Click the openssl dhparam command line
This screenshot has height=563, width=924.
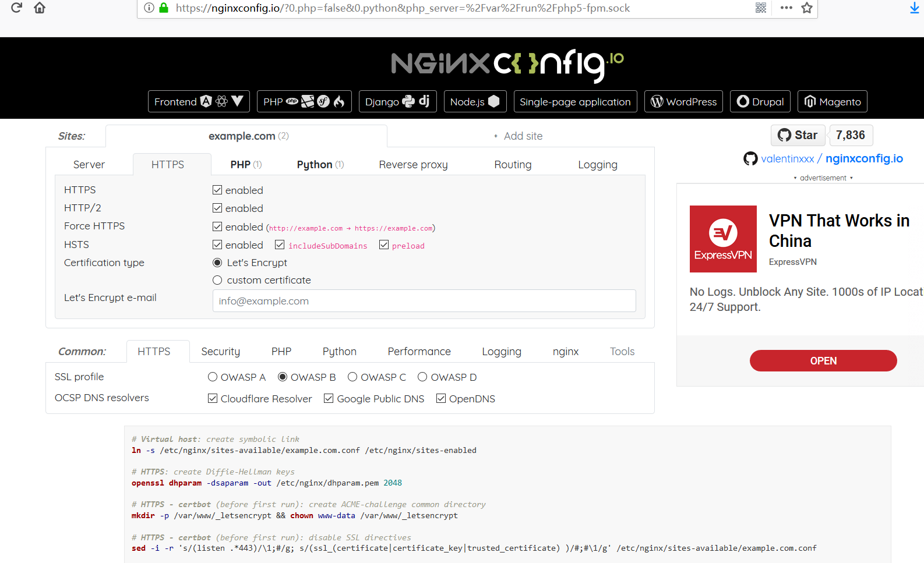tap(267, 483)
